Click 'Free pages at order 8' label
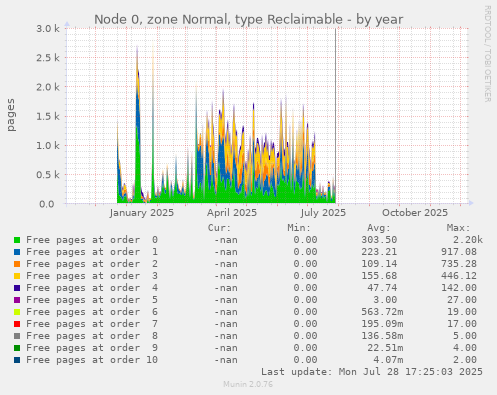Viewport: 497px width, 395px height. coord(92,336)
